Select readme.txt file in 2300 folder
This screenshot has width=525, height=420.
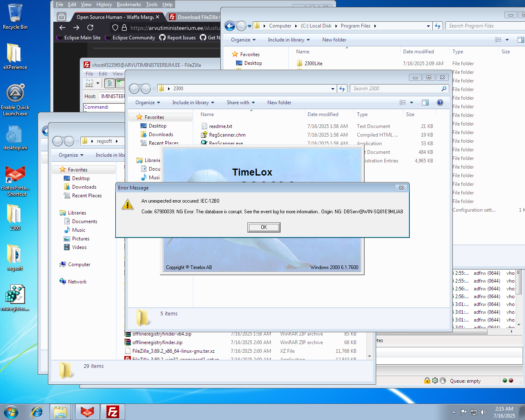coord(221,126)
